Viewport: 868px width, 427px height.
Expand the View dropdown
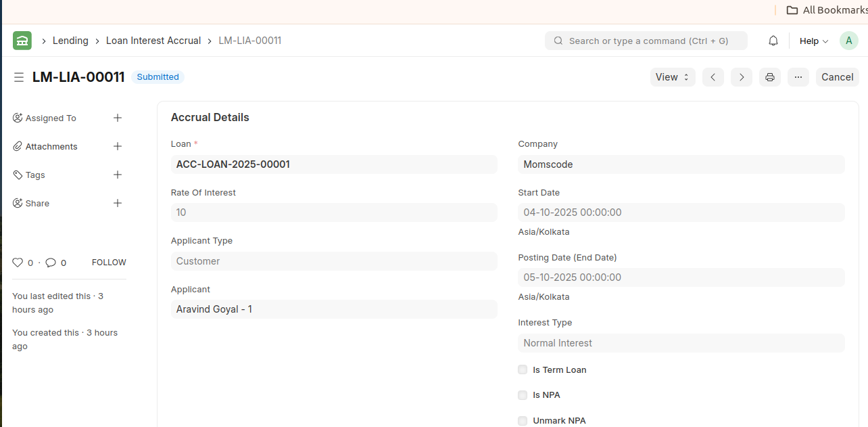click(x=672, y=77)
